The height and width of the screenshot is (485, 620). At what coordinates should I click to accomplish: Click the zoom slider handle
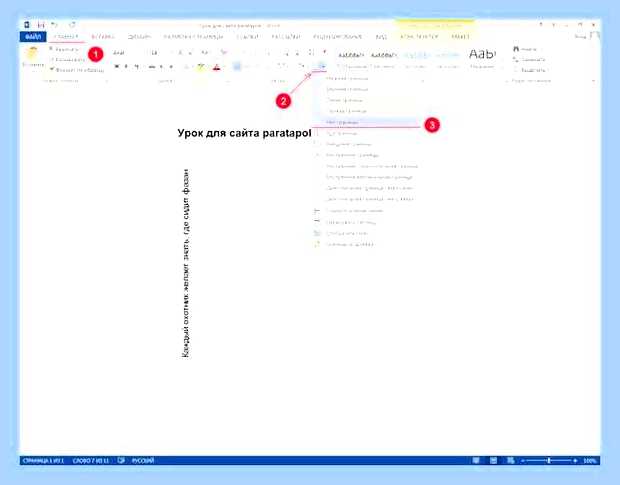coord(549,461)
